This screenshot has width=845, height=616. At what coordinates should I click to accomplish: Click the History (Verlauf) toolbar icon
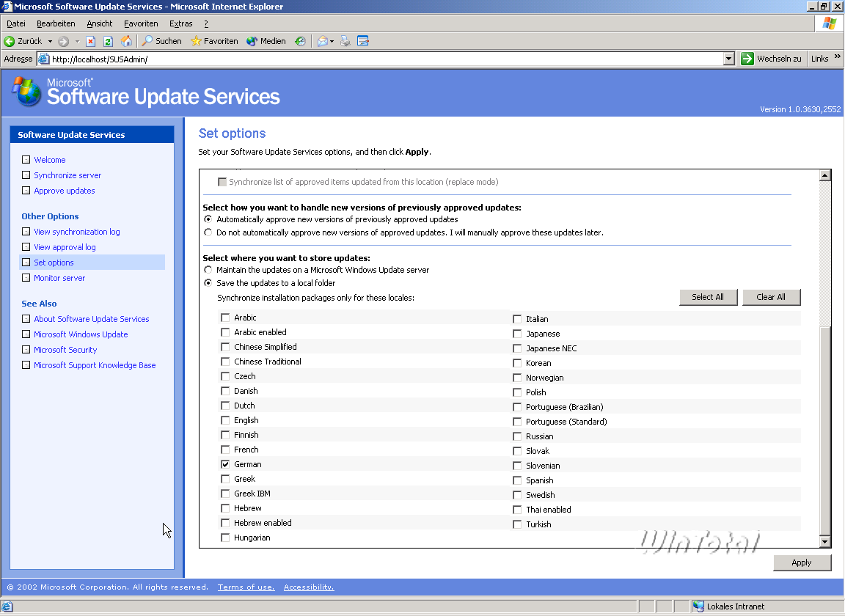click(x=300, y=41)
